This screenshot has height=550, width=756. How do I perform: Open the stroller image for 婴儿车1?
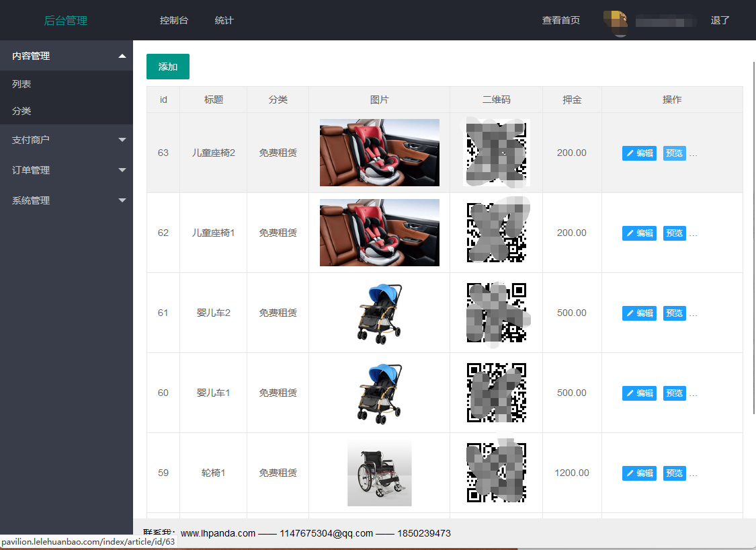[380, 393]
